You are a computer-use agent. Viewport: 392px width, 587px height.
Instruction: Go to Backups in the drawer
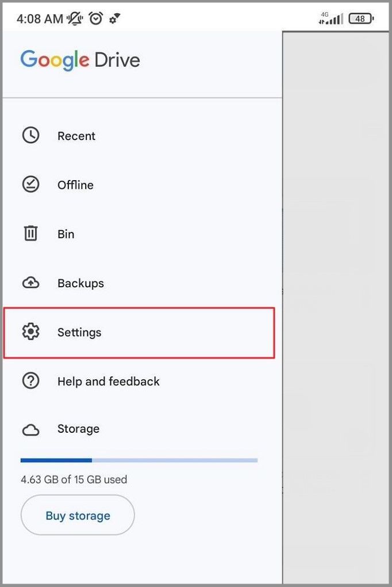tap(80, 283)
